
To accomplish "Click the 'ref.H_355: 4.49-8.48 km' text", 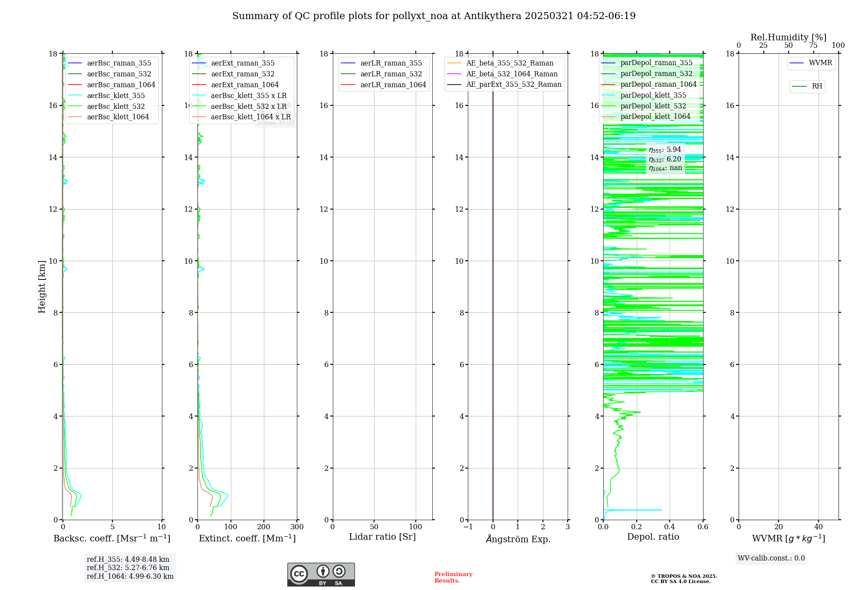I will click(x=128, y=560).
